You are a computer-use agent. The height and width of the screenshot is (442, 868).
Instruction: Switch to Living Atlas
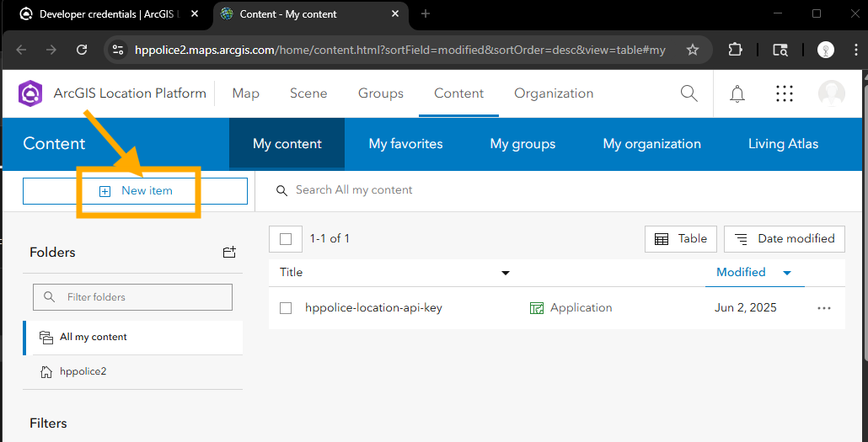[783, 144]
